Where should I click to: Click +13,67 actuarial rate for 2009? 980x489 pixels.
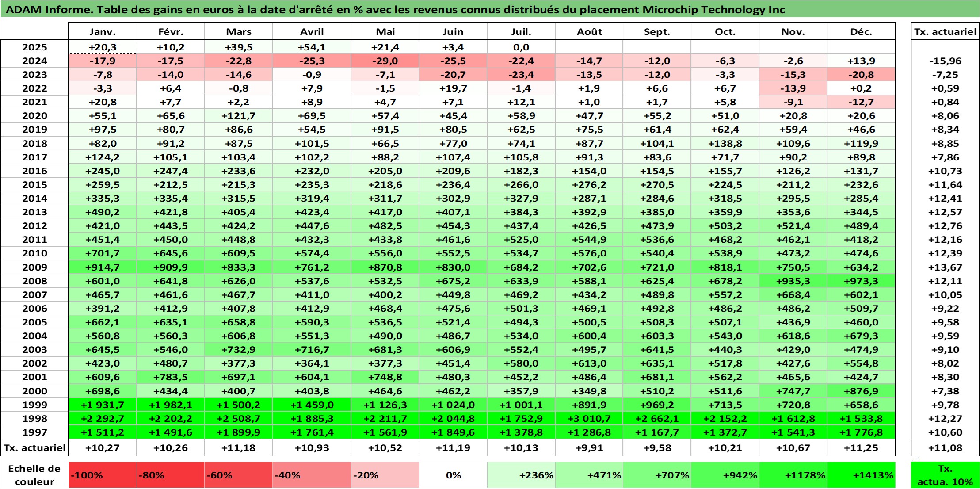(x=945, y=267)
